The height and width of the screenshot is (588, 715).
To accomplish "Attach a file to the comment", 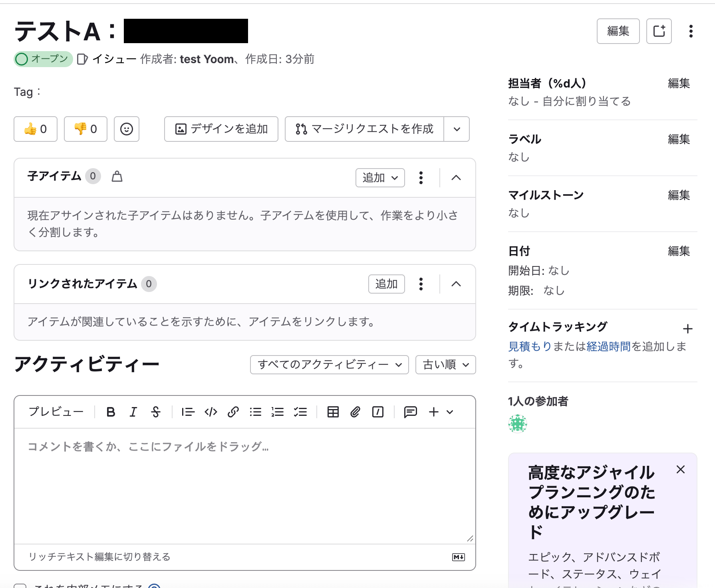I will click(355, 412).
